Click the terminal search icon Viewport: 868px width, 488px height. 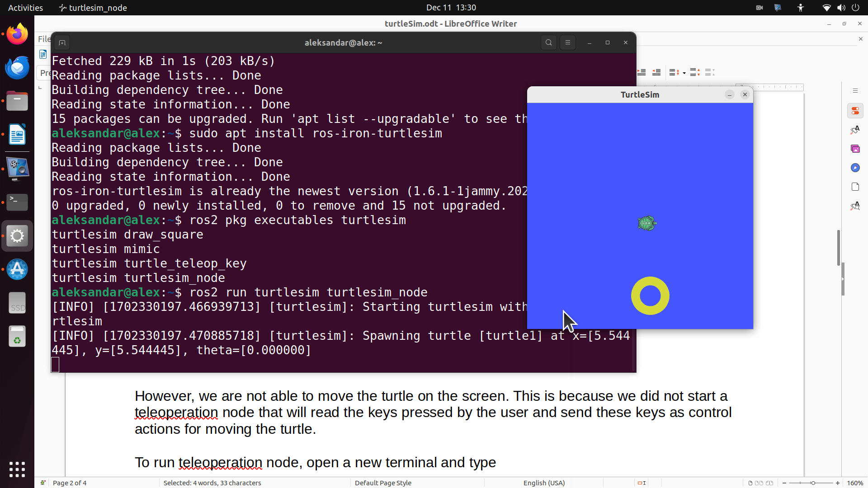tap(548, 42)
